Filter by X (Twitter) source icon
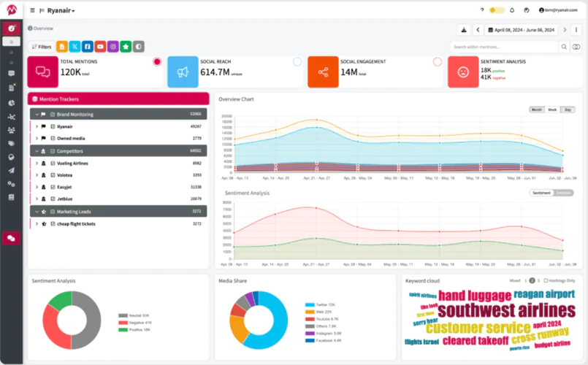The image size is (588, 365). click(x=75, y=47)
